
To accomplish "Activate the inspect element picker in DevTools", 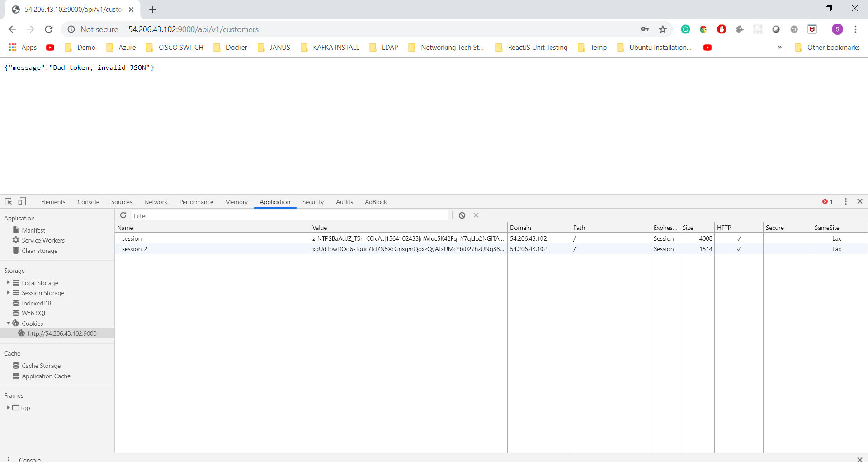I will [8, 202].
